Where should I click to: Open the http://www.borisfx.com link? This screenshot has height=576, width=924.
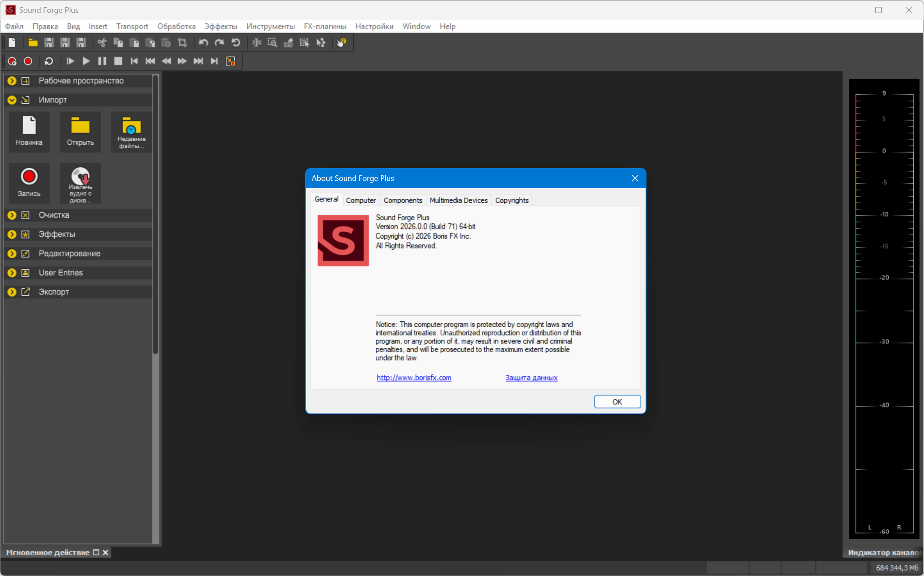[x=414, y=378]
